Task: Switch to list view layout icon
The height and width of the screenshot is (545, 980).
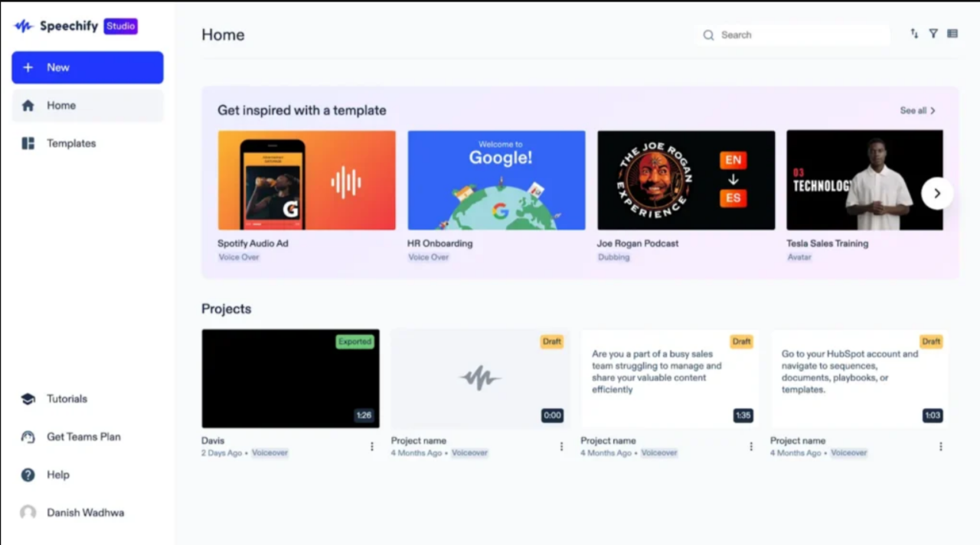Action: pos(952,34)
